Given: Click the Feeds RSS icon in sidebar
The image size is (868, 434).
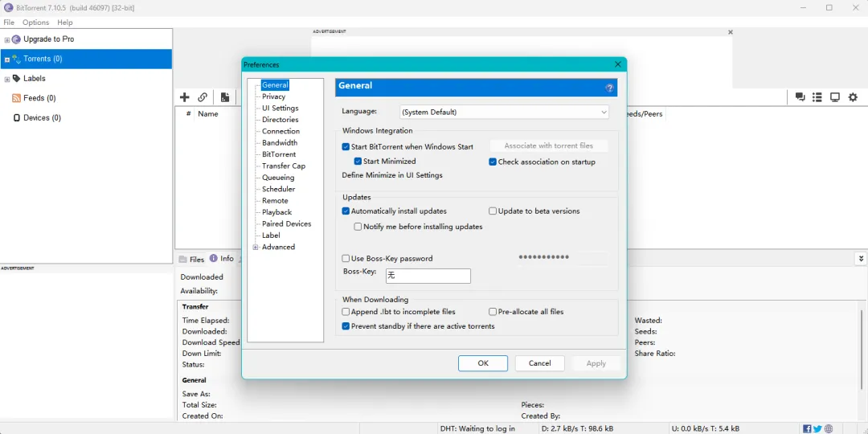Looking at the screenshot, I should (17, 98).
